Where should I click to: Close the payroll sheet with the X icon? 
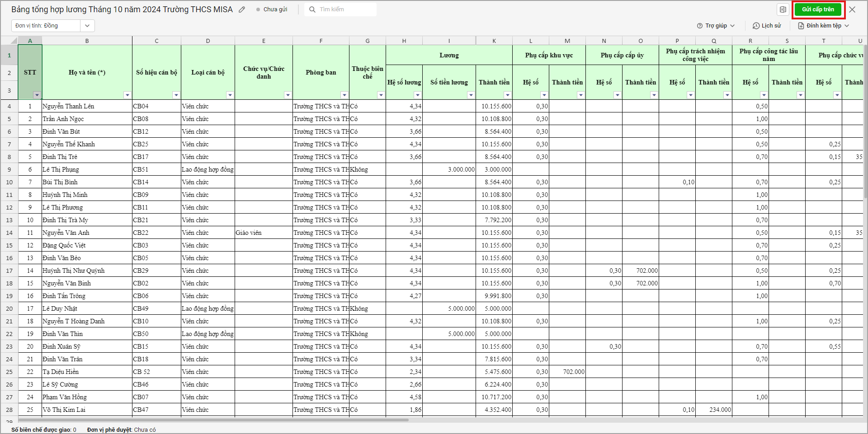(852, 9)
